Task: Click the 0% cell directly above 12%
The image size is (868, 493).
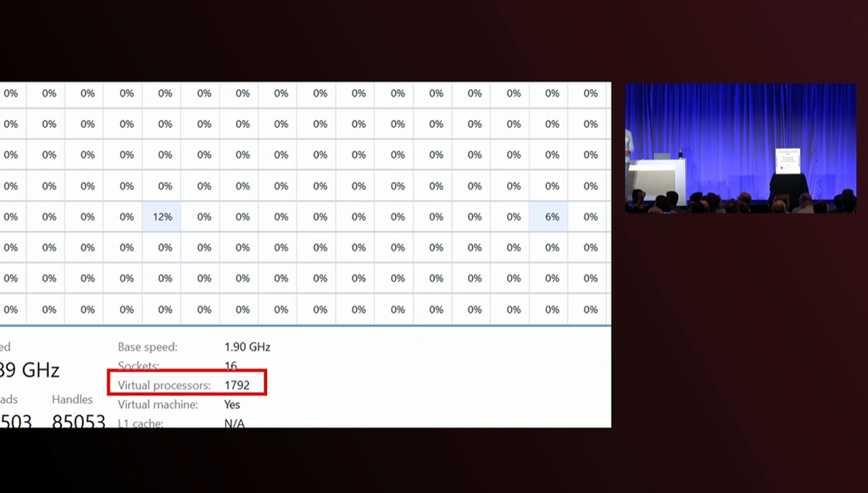Action: click(x=162, y=186)
